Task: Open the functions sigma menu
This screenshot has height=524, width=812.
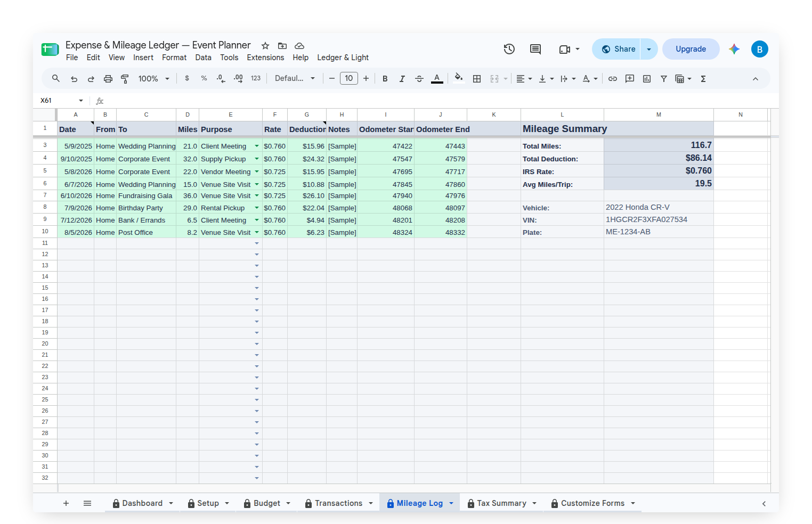Action: pos(703,79)
